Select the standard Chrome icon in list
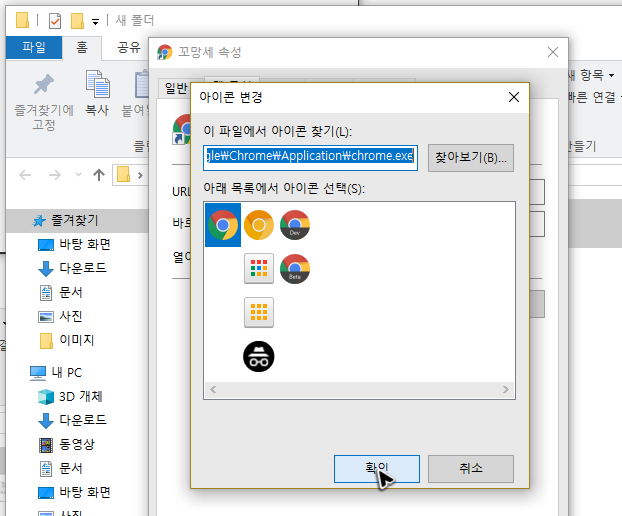This screenshot has width=622, height=516. [223, 225]
